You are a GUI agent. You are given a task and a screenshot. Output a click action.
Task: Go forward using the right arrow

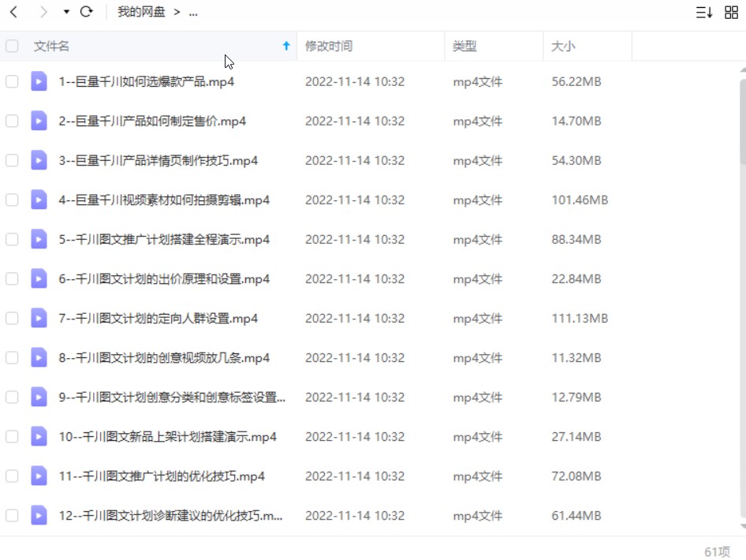tap(43, 12)
